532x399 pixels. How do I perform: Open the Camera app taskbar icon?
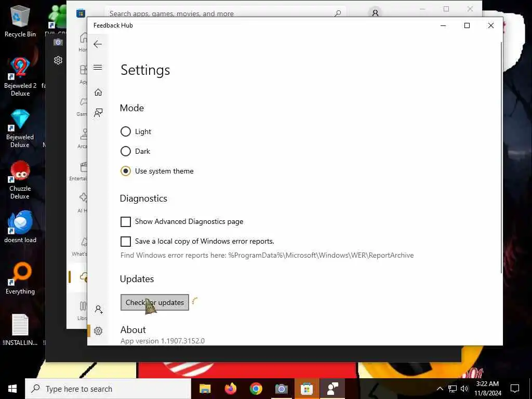[x=281, y=389]
